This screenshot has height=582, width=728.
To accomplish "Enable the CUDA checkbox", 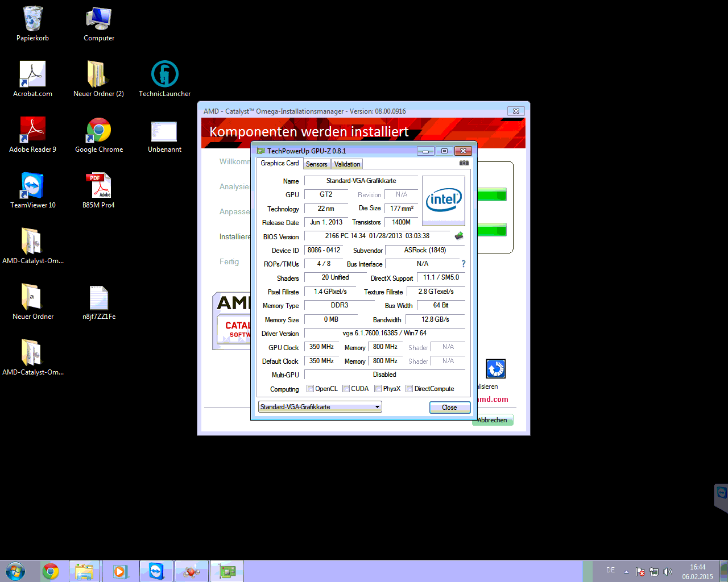I will tap(346, 389).
